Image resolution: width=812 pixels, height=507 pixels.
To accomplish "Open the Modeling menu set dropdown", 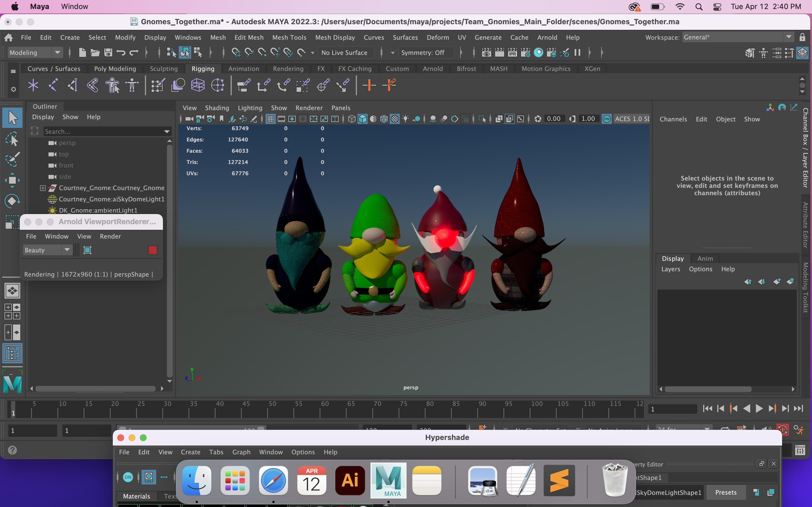I will pyautogui.click(x=35, y=52).
